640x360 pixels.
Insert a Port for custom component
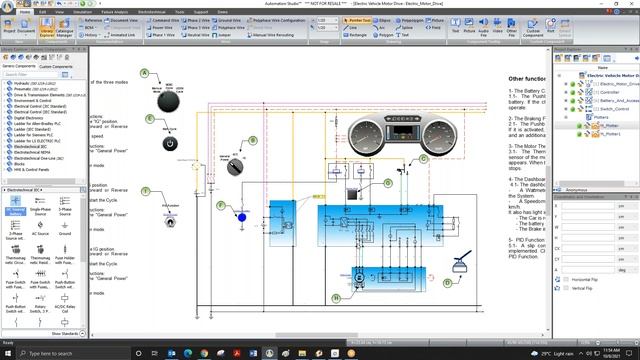(551, 25)
